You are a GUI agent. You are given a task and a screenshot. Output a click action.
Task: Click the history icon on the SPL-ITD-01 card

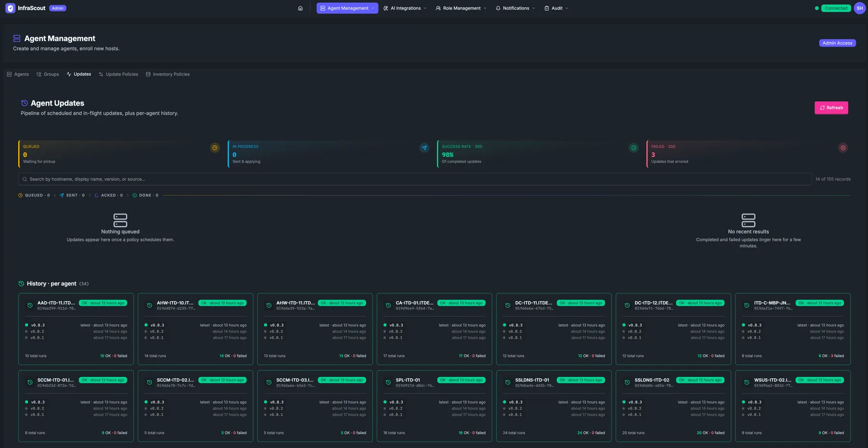click(388, 382)
